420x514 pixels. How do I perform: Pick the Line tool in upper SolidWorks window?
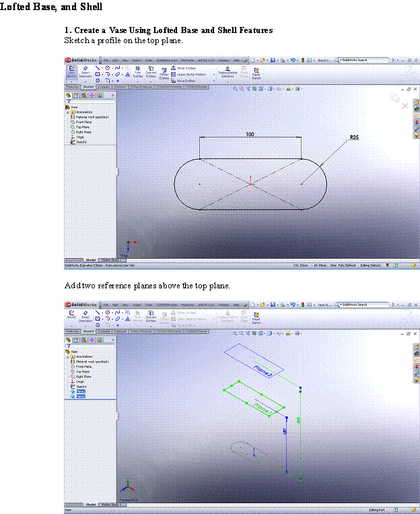pyautogui.click(x=98, y=68)
